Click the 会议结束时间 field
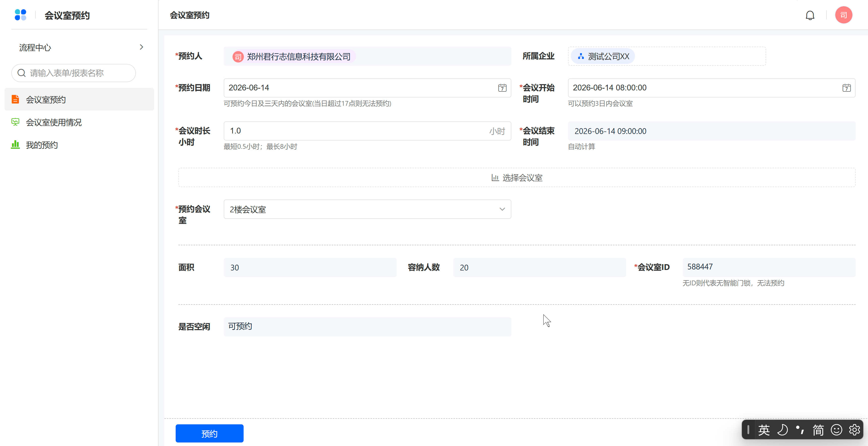Image resolution: width=868 pixels, height=446 pixels. (711, 131)
